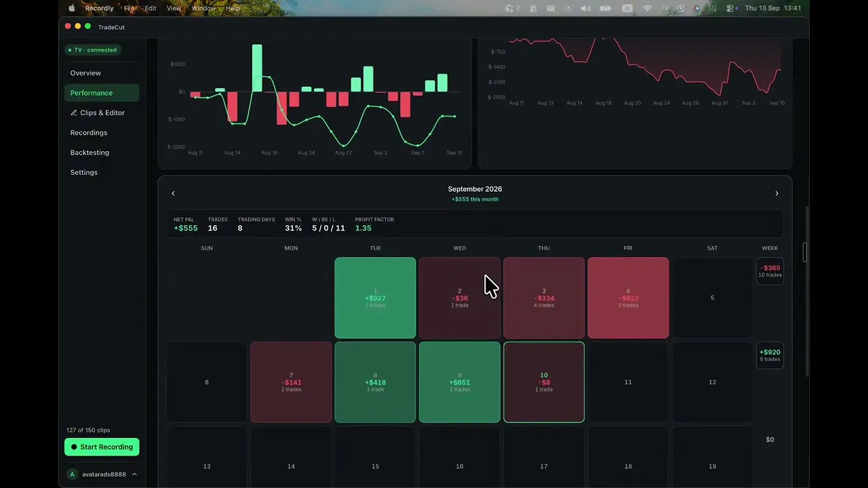Viewport: 868px width, 488px height.
Task: Select the September 7 cell showing -$141
Action: 291,382
